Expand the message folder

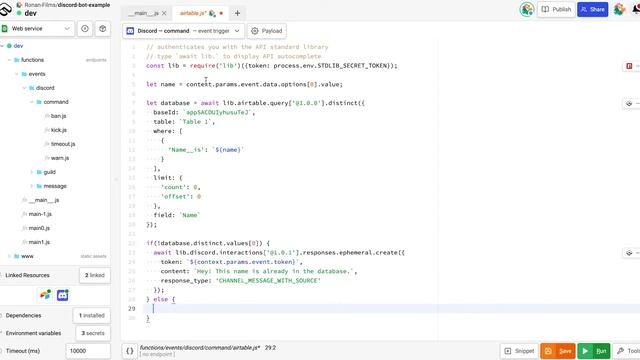click(x=31, y=186)
